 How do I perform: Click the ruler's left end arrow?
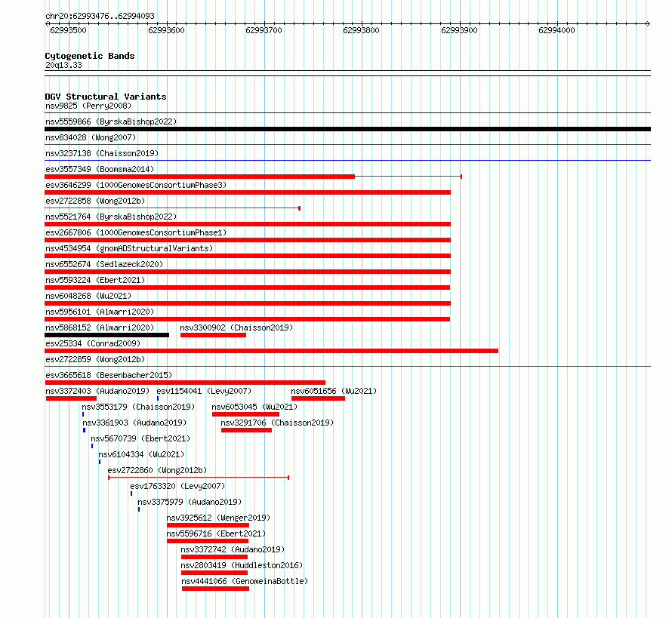[47, 24]
